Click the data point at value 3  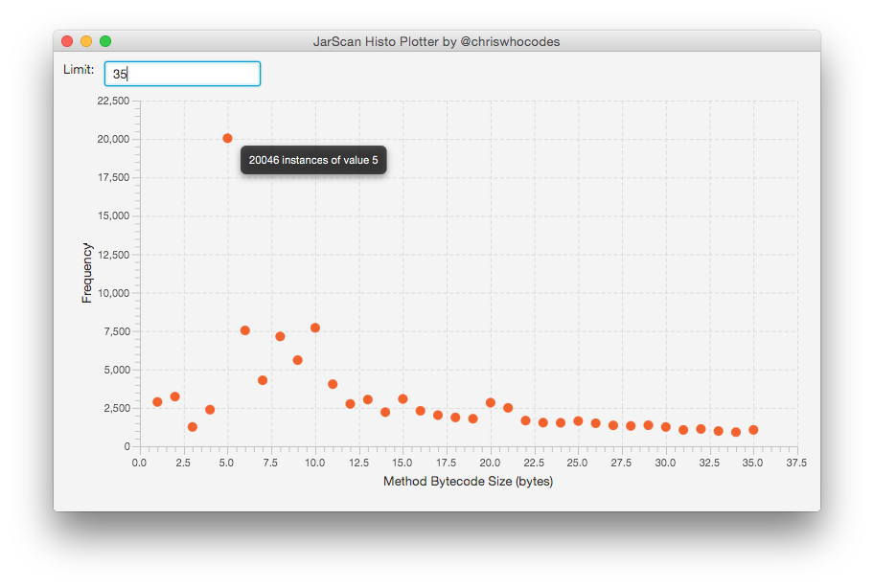193,427
